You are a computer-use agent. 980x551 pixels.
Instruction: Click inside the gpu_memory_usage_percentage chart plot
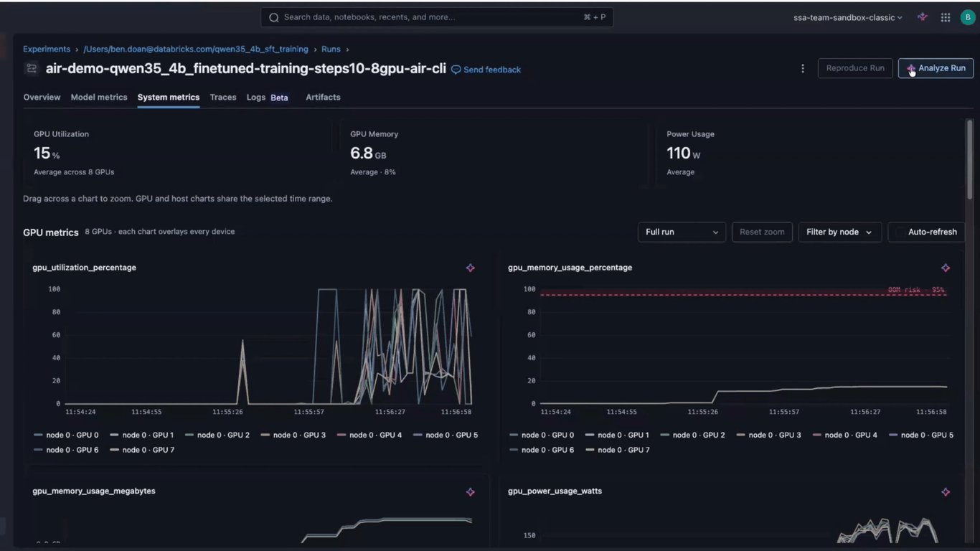743,347
